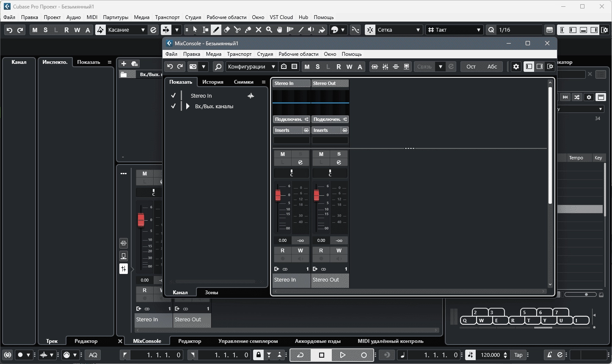Switch to Снимки tab in MixConsole

[x=244, y=82]
